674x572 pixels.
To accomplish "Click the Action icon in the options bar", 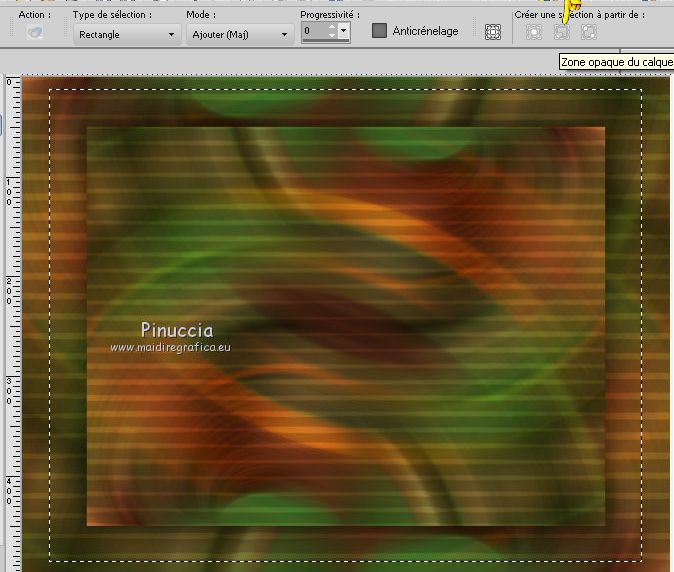I will (35, 32).
